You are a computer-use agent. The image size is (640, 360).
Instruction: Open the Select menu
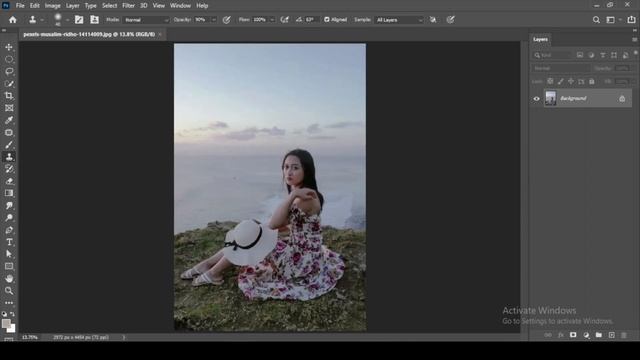[x=109, y=6]
